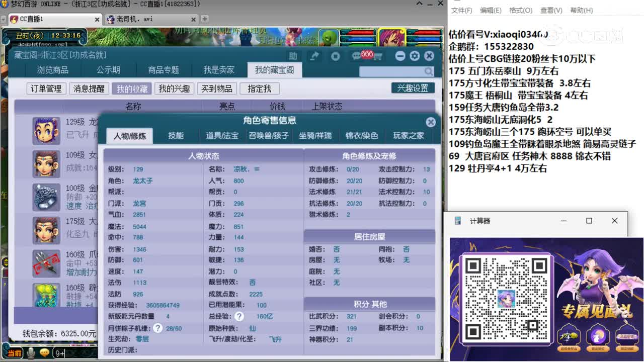Click the game clock showing 12:33:16

pos(66,35)
